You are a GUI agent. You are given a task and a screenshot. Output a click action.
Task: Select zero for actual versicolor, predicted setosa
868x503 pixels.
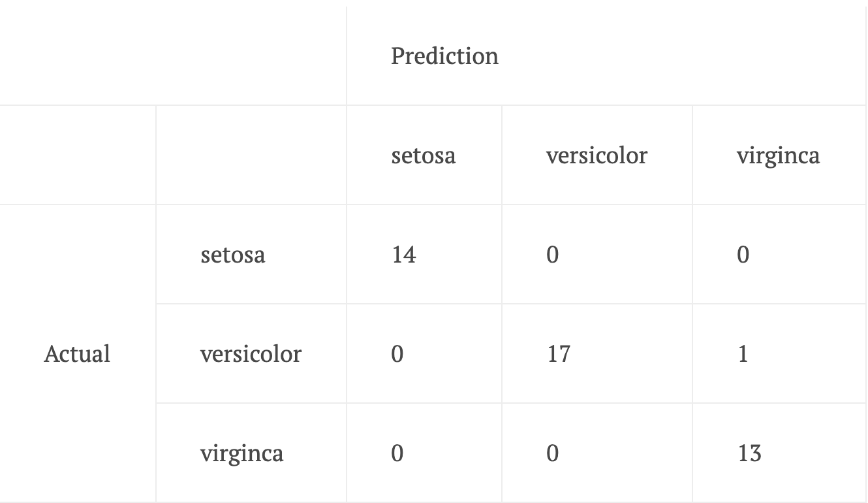click(397, 354)
